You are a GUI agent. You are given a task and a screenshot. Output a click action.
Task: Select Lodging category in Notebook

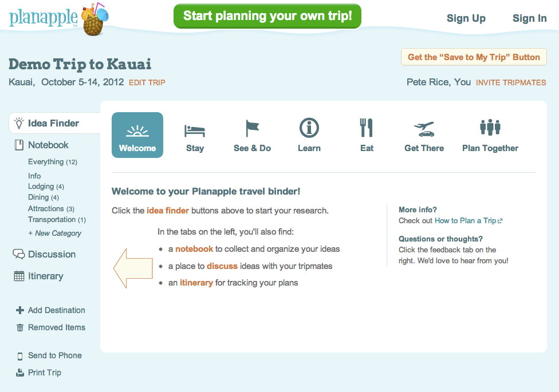(x=41, y=187)
